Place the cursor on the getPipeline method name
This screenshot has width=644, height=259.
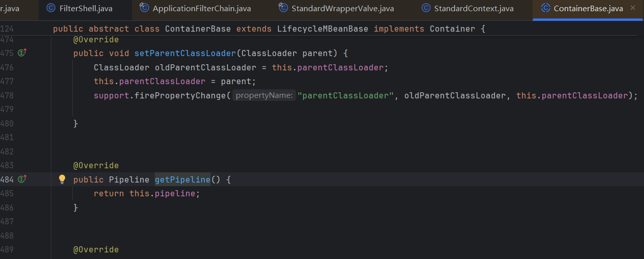coord(182,179)
